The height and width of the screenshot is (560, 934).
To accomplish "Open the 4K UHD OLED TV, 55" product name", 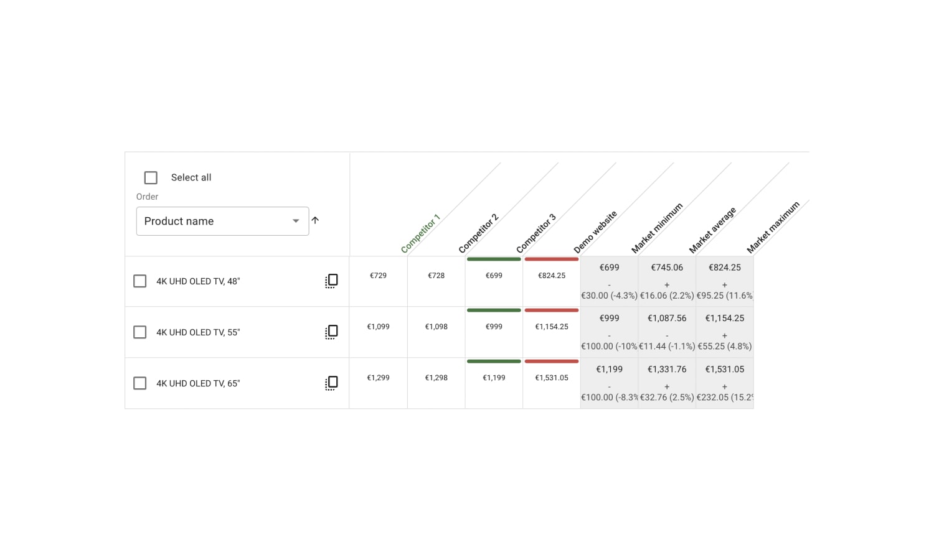I will click(x=198, y=332).
